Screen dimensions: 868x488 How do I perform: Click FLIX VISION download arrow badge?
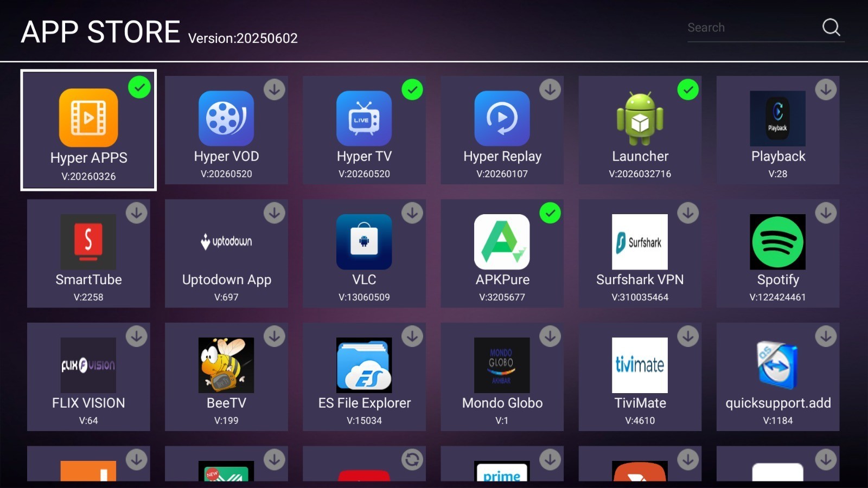(x=137, y=336)
